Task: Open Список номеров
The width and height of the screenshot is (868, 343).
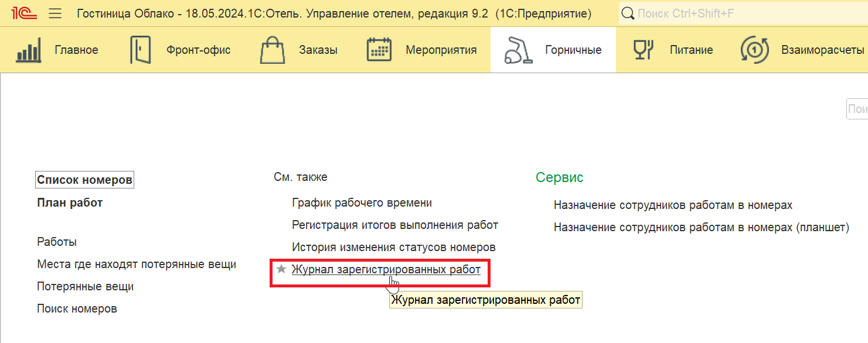Action: tap(84, 180)
